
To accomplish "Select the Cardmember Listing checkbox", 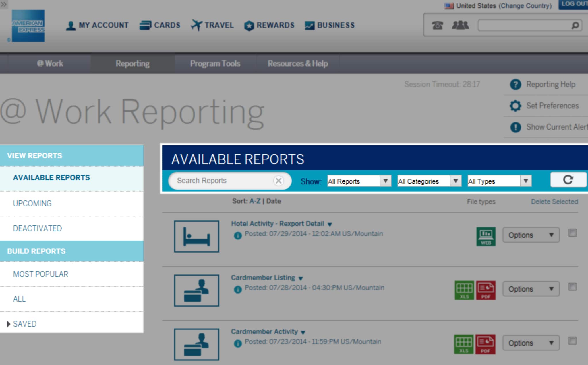I will click(572, 287).
